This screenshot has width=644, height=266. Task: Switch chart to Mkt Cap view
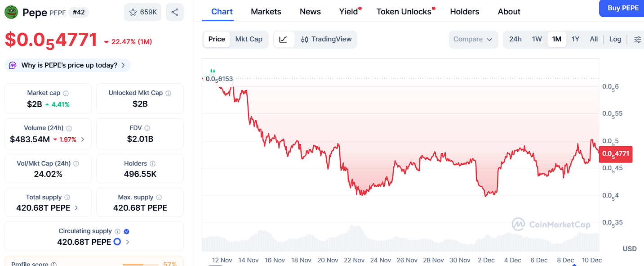249,40
